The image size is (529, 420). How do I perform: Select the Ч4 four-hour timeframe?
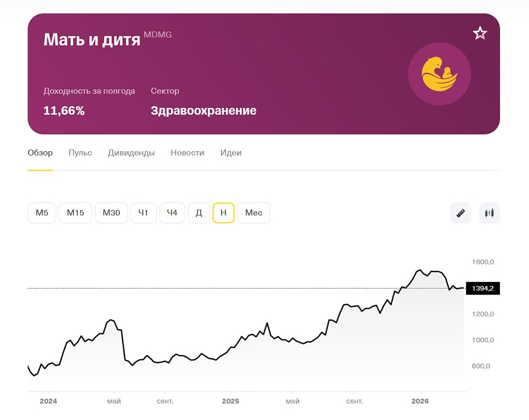coord(172,213)
